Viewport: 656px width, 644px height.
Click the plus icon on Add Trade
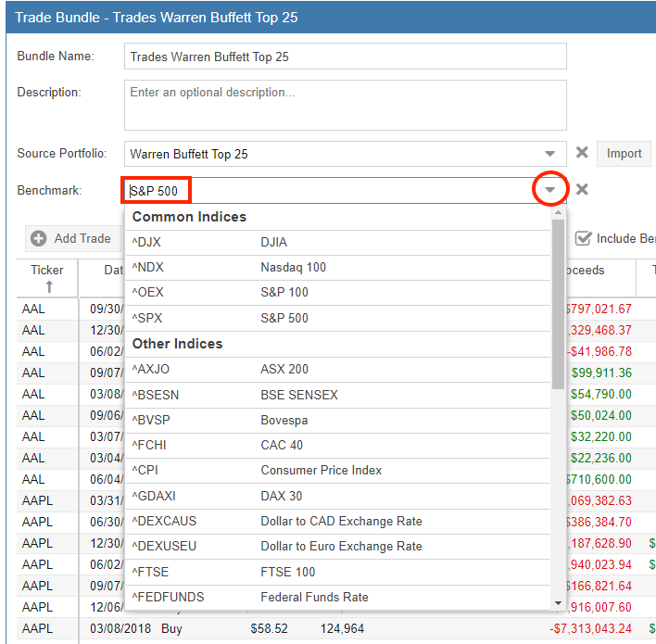tap(39, 238)
